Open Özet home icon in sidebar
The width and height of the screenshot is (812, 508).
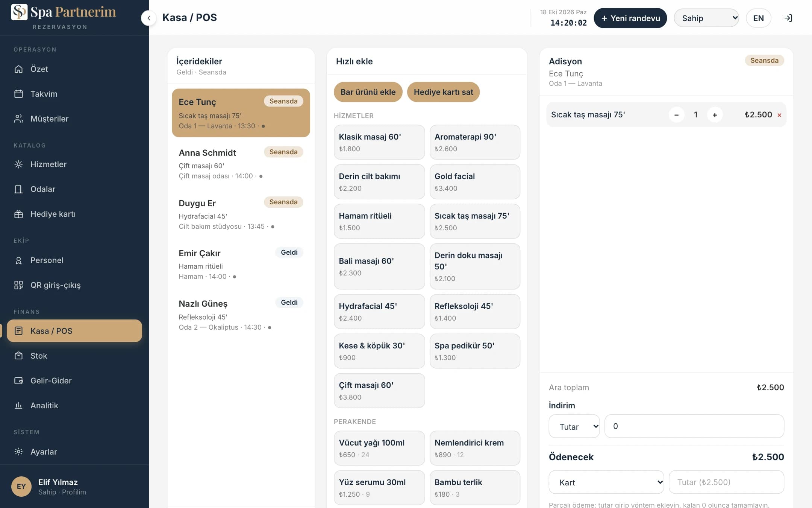[18, 69]
